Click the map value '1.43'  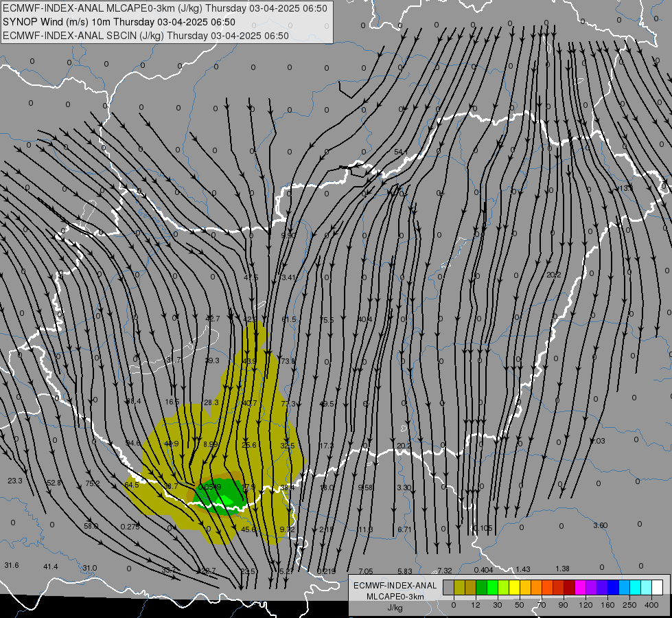(x=523, y=569)
